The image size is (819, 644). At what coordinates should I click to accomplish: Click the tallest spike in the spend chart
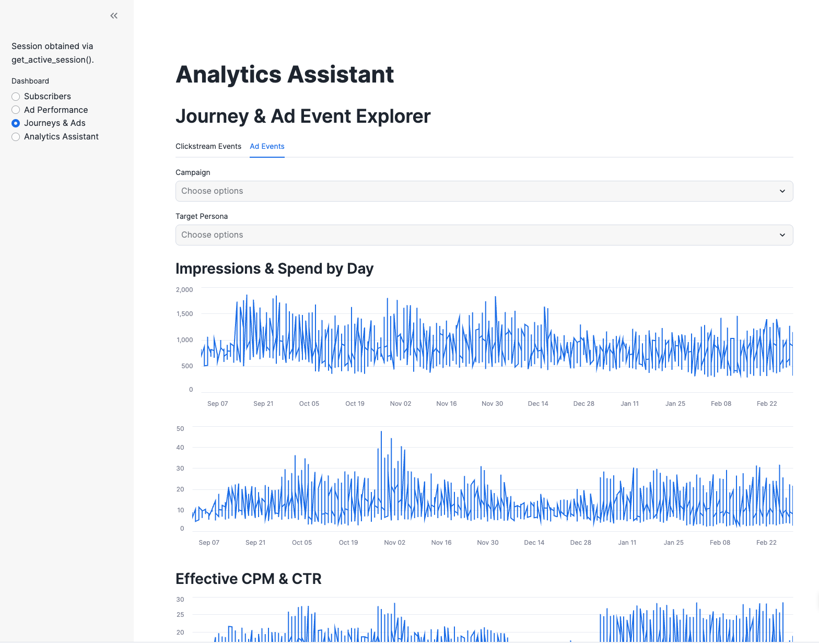[381, 432]
